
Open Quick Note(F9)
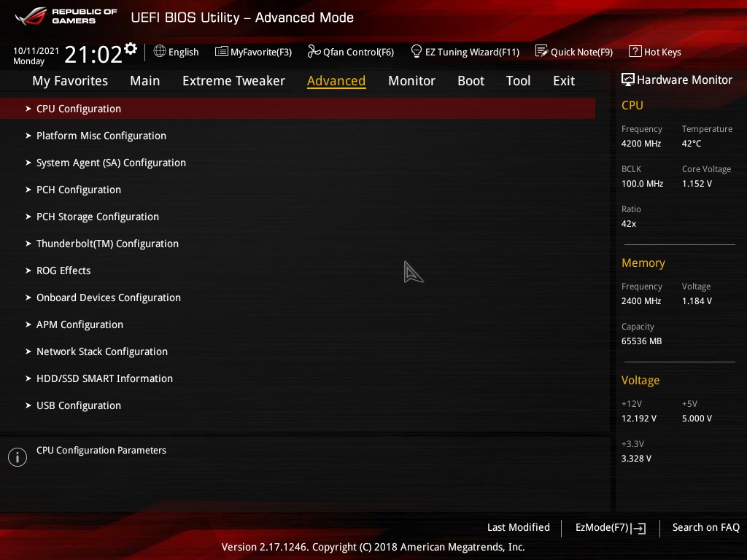pyautogui.click(x=581, y=52)
